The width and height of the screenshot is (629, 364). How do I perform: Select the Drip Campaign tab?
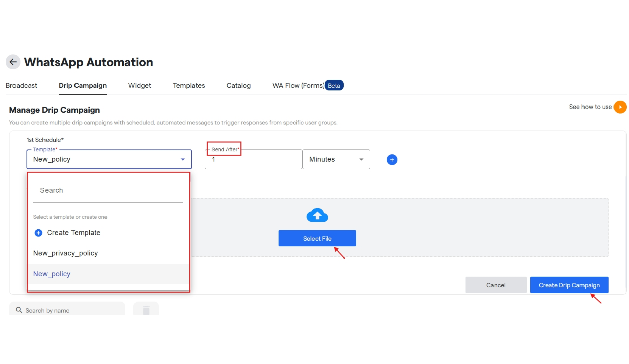(x=83, y=86)
